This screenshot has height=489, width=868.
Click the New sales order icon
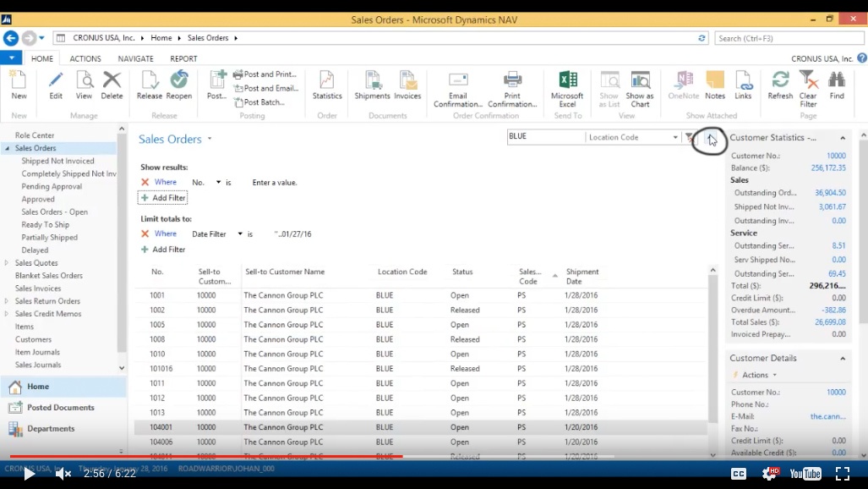pos(19,81)
